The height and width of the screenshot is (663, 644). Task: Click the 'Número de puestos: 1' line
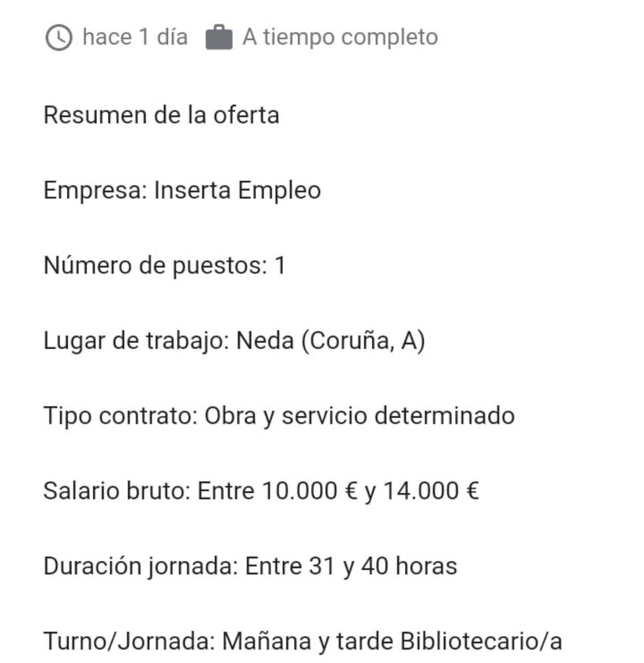tap(164, 266)
